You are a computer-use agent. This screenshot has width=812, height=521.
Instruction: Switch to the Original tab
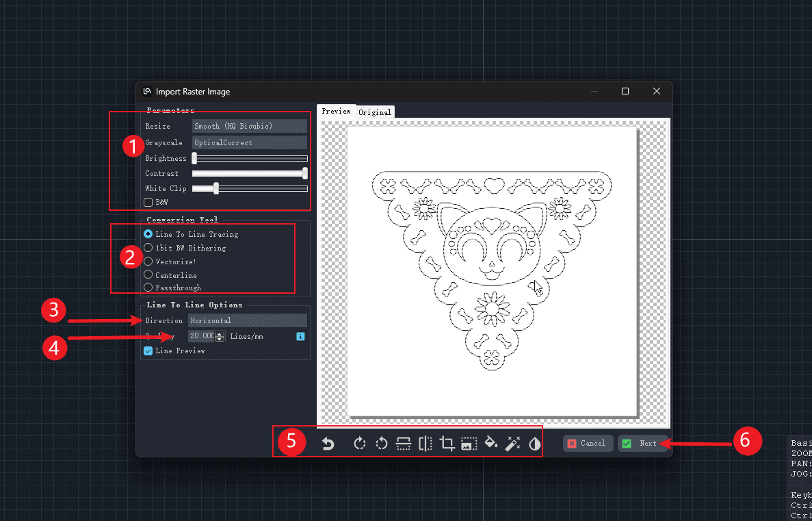click(x=375, y=112)
